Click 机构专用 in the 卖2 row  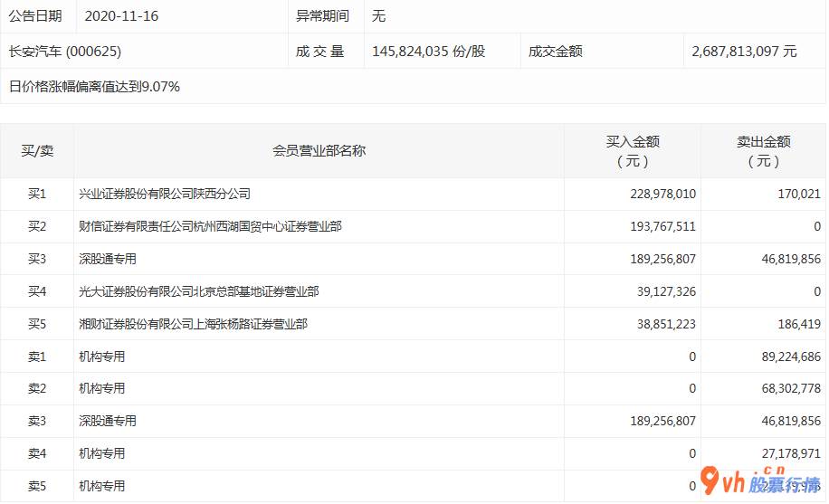click(101, 389)
